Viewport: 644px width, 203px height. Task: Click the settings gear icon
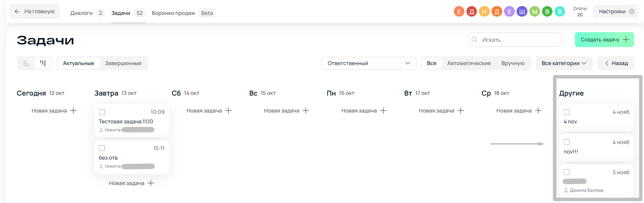tap(632, 12)
